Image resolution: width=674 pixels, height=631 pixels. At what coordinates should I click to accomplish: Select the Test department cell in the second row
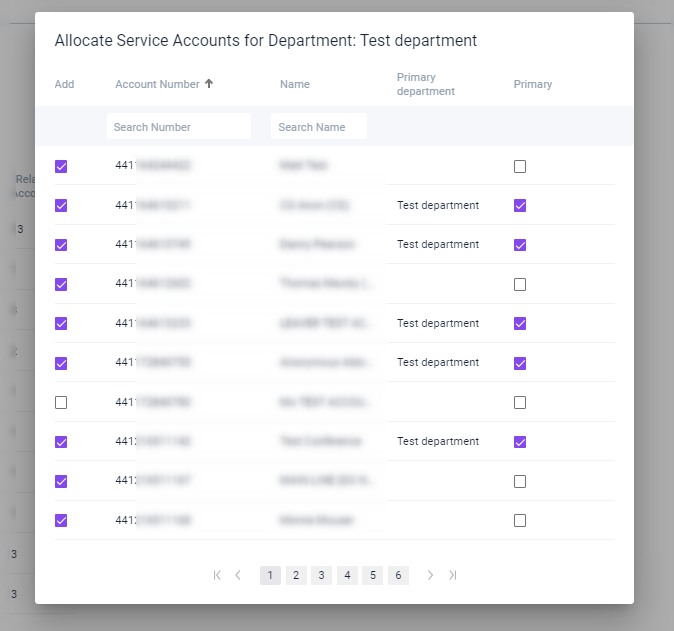tap(438, 205)
